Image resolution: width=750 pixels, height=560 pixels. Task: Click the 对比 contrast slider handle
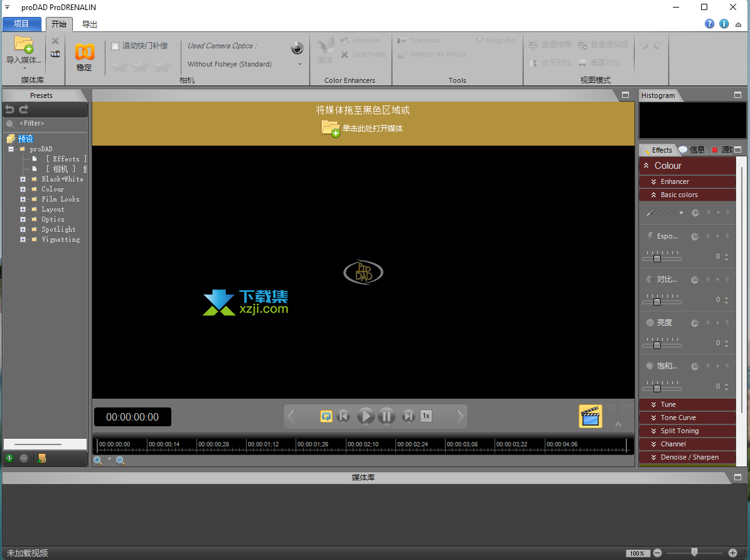point(657,302)
